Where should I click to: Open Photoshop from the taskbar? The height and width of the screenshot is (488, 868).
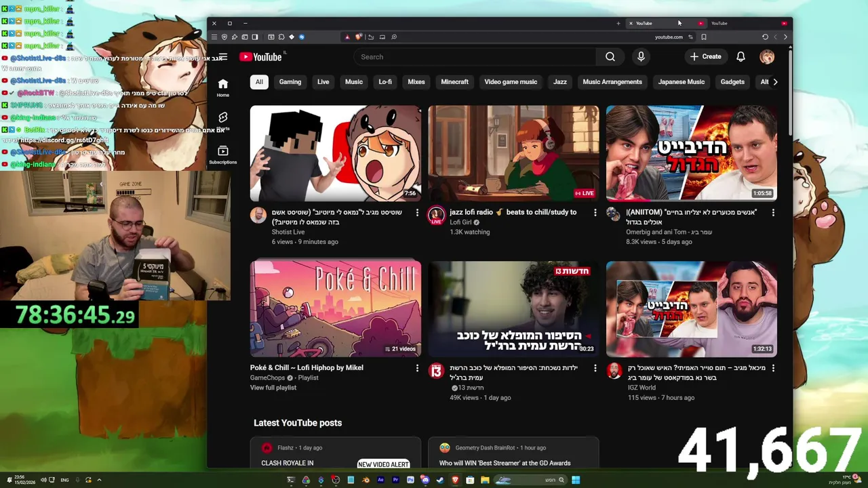click(x=410, y=480)
